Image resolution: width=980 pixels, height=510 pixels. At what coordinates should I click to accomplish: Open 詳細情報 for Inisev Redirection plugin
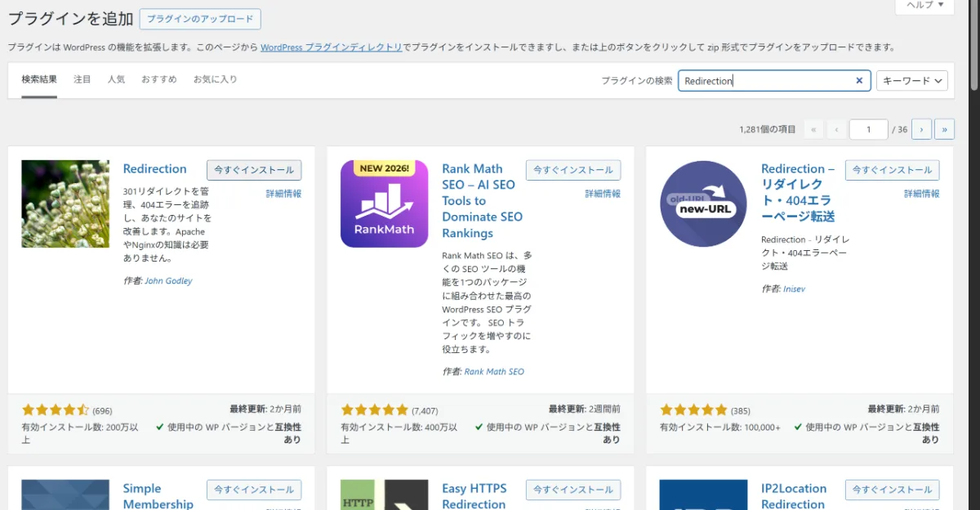tap(922, 194)
